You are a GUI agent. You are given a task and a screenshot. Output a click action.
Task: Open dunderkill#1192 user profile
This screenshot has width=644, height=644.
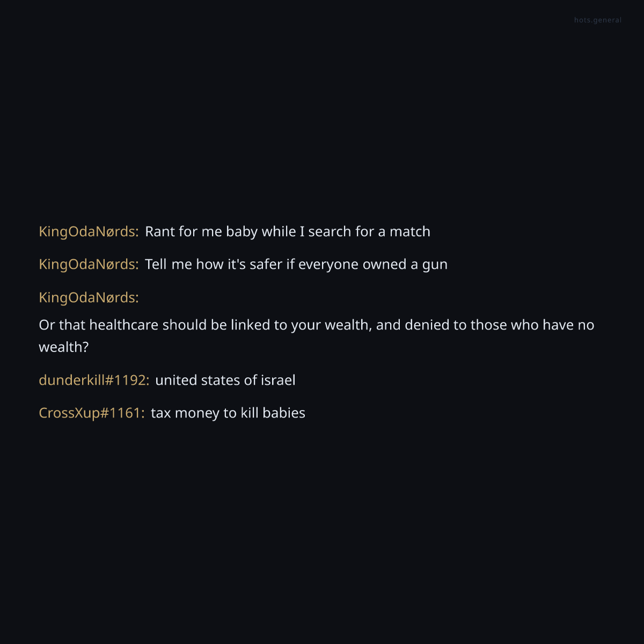(x=94, y=380)
